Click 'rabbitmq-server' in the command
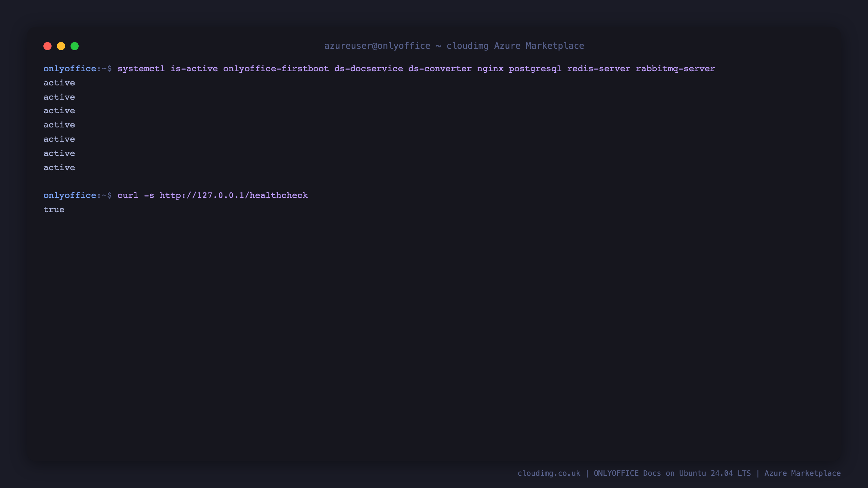868x488 pixels. (675, 68)
